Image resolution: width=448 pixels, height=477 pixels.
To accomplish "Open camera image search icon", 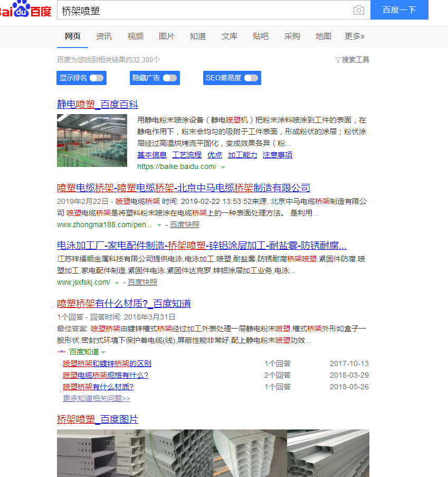I will [x=359, y=10].
